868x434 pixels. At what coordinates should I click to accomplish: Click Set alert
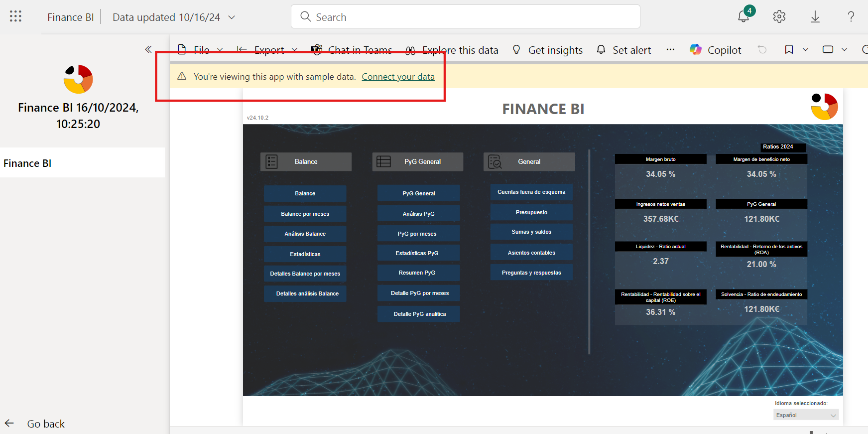click(x=623, y=50)
